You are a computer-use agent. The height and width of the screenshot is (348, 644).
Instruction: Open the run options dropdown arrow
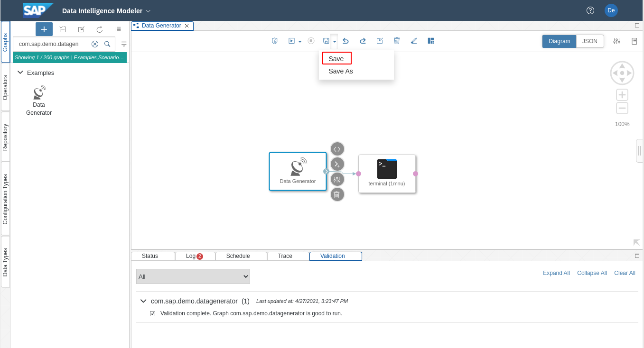[x=300, y=42]
